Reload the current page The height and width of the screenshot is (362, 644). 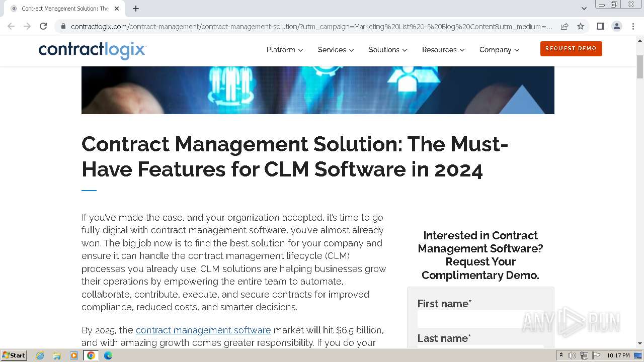click(43, 26)
